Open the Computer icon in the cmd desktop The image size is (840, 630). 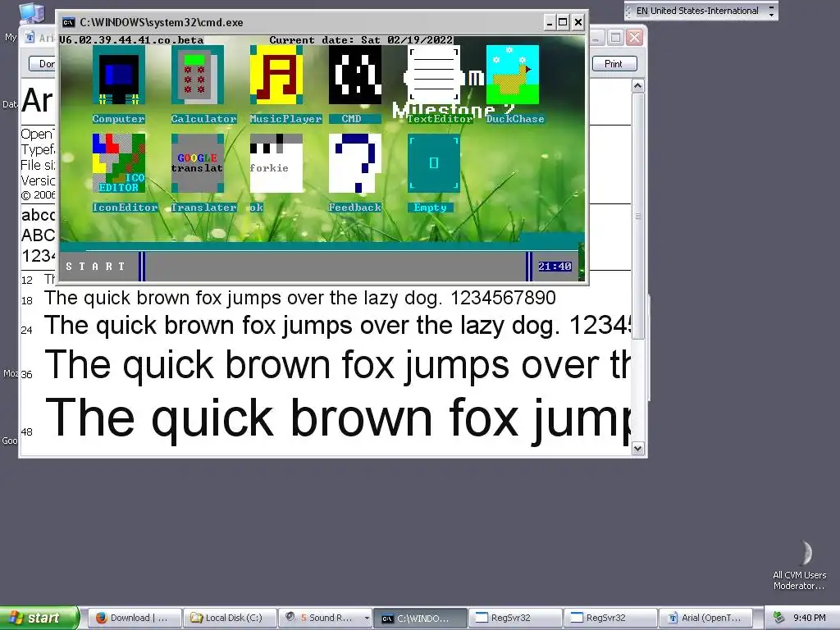point(118,75)
